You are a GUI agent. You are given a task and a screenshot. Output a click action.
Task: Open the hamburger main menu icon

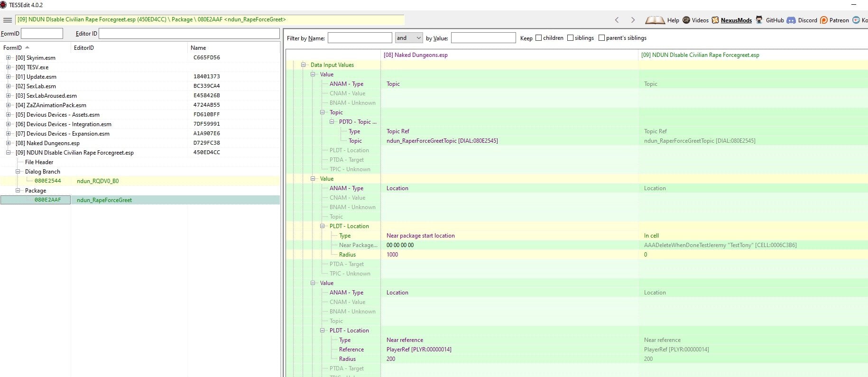pyautogui.click(x=8, y=20)
